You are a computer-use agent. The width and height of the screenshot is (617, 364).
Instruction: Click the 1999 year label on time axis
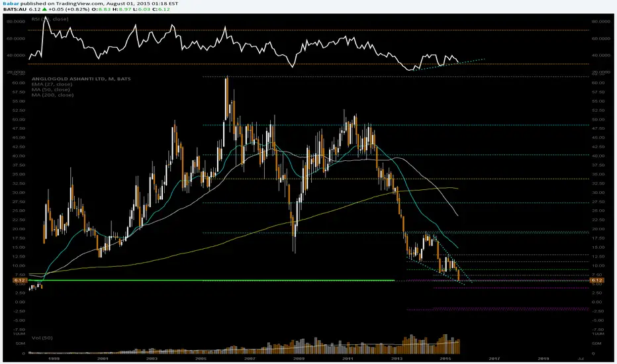[x=54, y=359]
